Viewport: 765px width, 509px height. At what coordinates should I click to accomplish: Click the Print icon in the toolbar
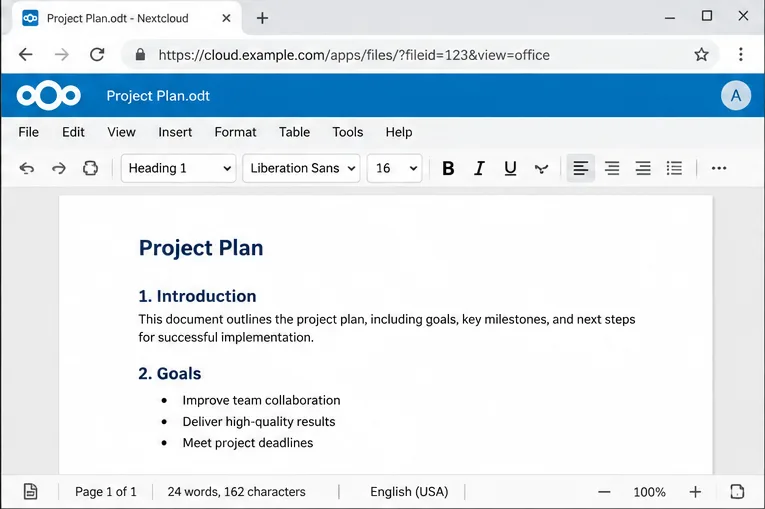(90, 168)
